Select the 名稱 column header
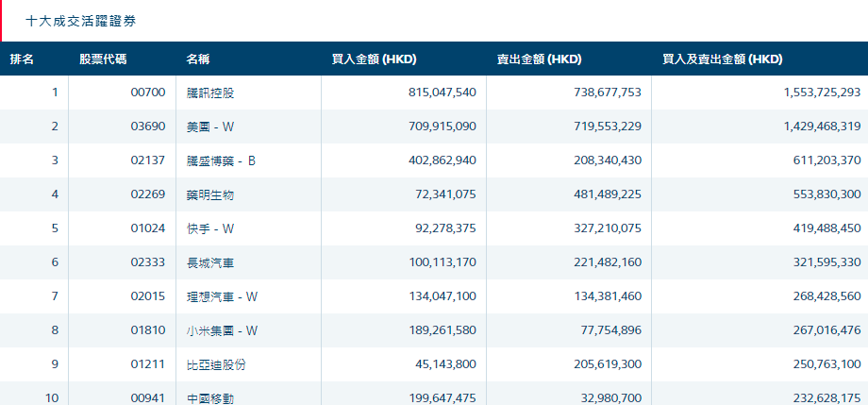This screenshot has height=405, width=868. tap(198, 59)
